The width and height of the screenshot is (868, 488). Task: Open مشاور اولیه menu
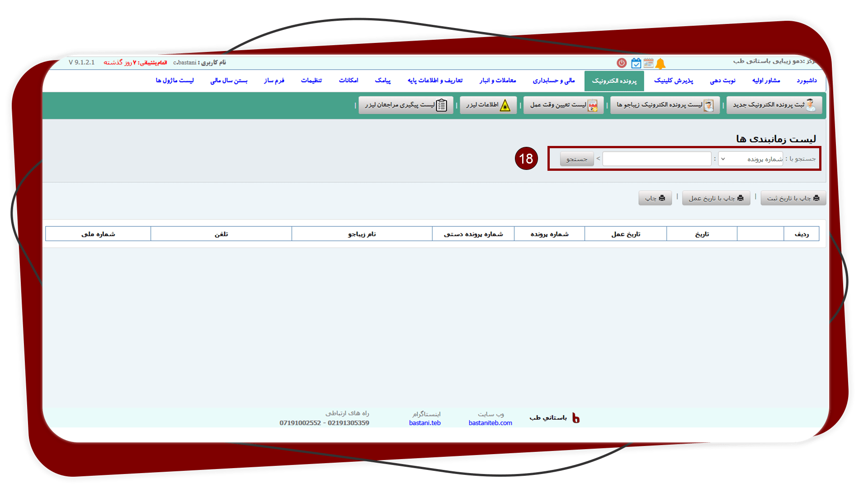click(766, 80)
